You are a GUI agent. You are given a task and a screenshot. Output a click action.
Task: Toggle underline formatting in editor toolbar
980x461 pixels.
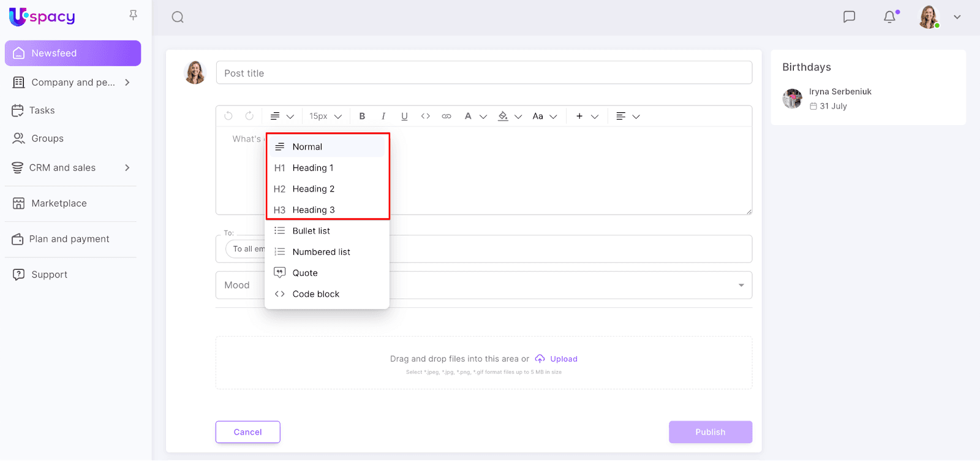coord(404,116)
